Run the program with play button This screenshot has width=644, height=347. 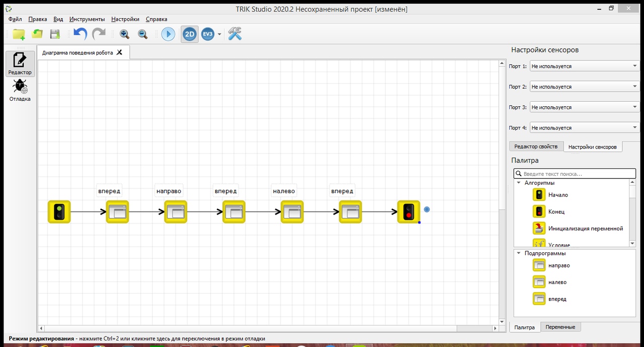click(x=168, y=34)
